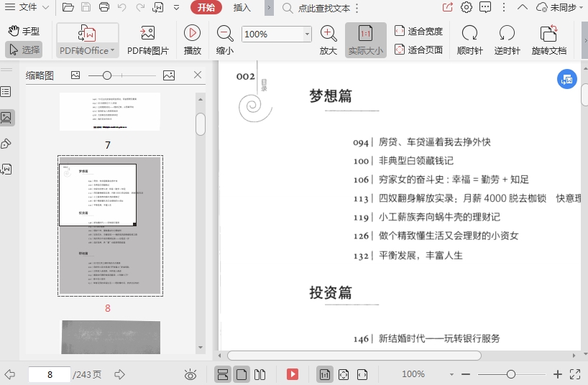This screenshot has height=385, width=588.
Task: Select page 7 thumbnail
Action: [x=110, y=112]
